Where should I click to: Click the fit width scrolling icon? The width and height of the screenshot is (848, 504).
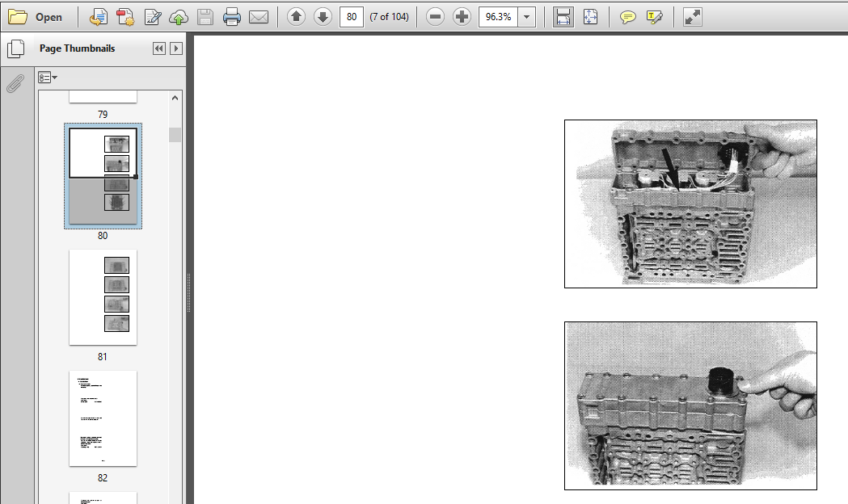coord(563,17)
